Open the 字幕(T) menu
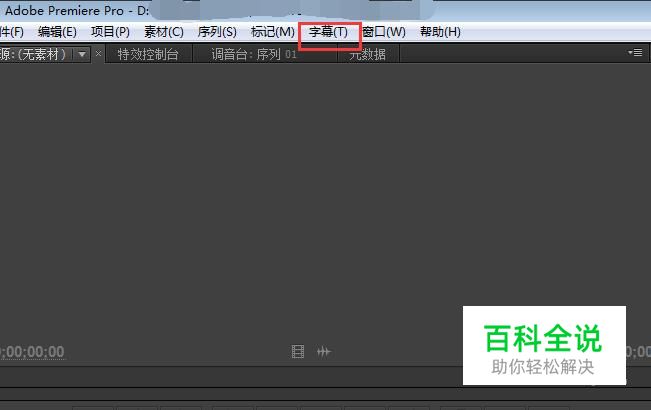The image size is (651, 410). coord(328,32)
